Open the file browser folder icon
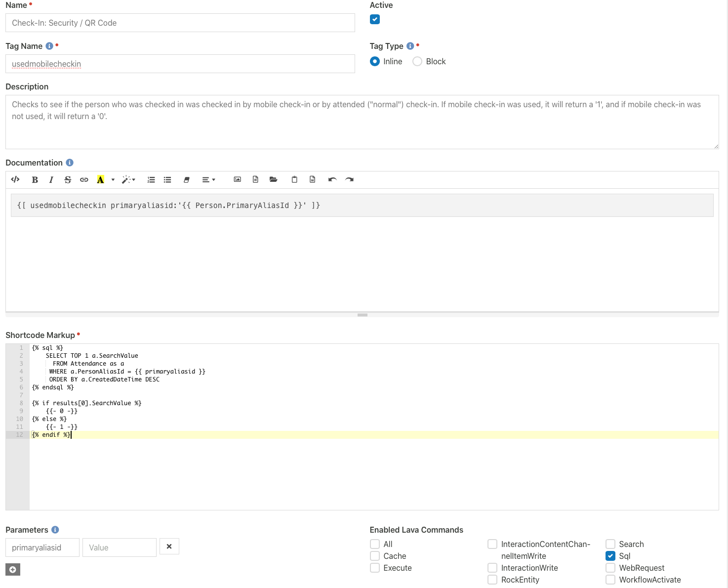728x588 pixels. pos(274,179)
